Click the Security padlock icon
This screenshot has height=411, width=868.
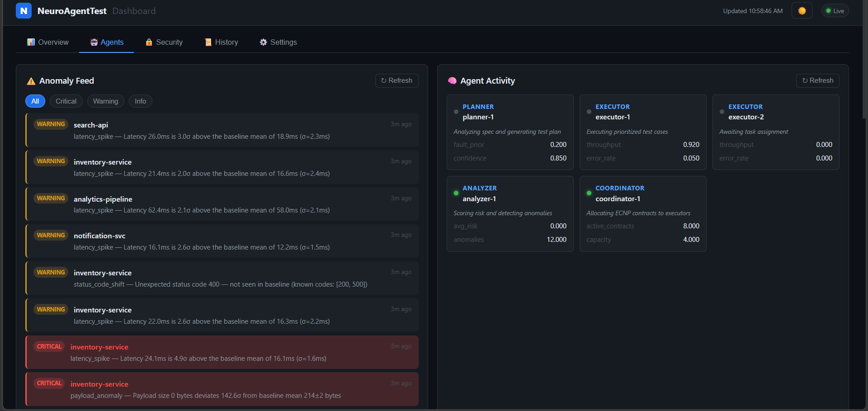tap(149, 42)
